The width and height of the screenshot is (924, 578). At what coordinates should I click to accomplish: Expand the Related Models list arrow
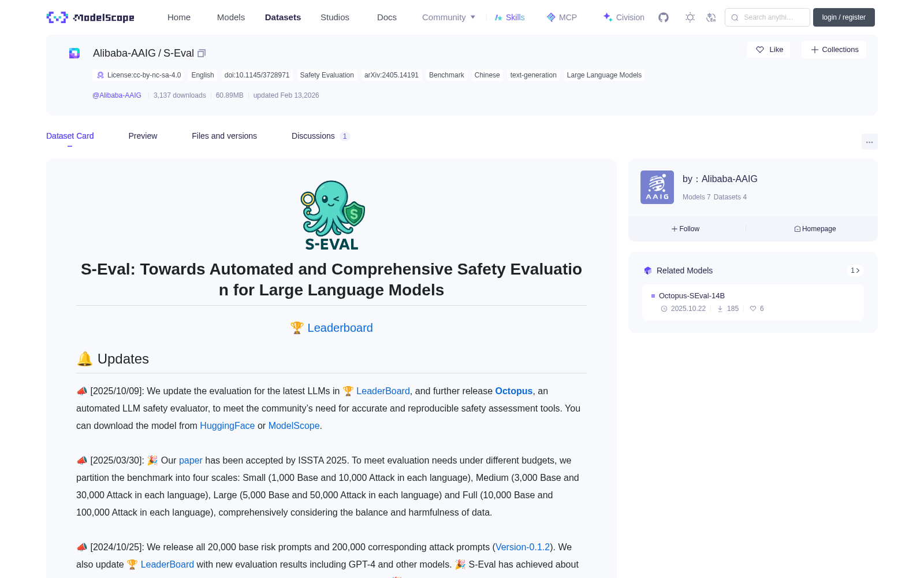click(855, 271)
